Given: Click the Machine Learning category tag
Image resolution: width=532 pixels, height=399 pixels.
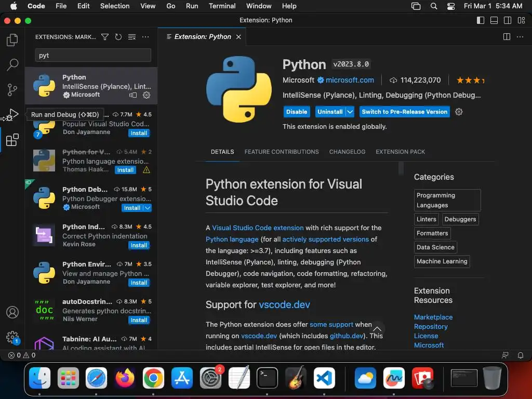Looking at the screenshot, I should click(x=442, y=261).
